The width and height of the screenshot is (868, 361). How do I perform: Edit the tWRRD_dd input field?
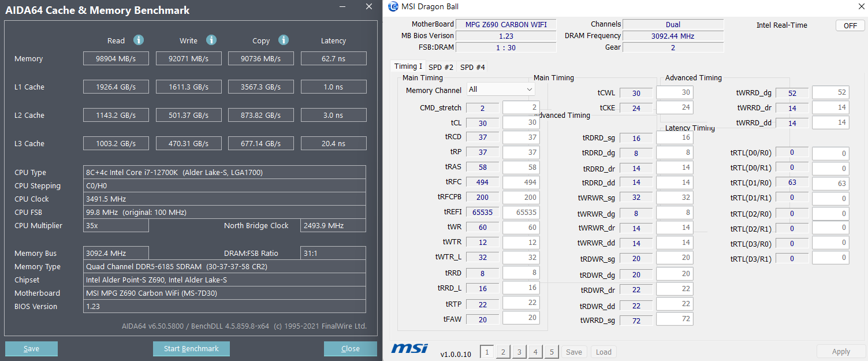click(830, 122)
